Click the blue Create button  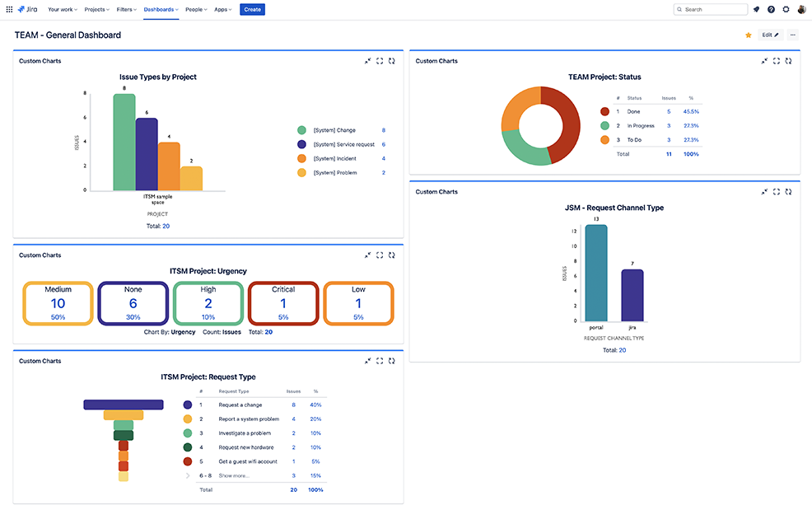point(252,9)
